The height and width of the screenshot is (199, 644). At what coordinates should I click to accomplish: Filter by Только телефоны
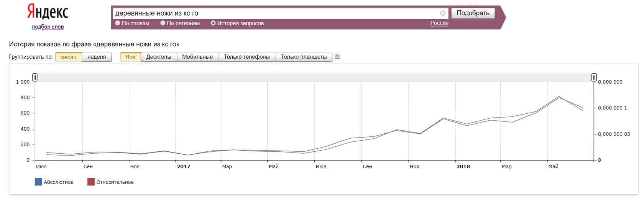click(247, 57)
